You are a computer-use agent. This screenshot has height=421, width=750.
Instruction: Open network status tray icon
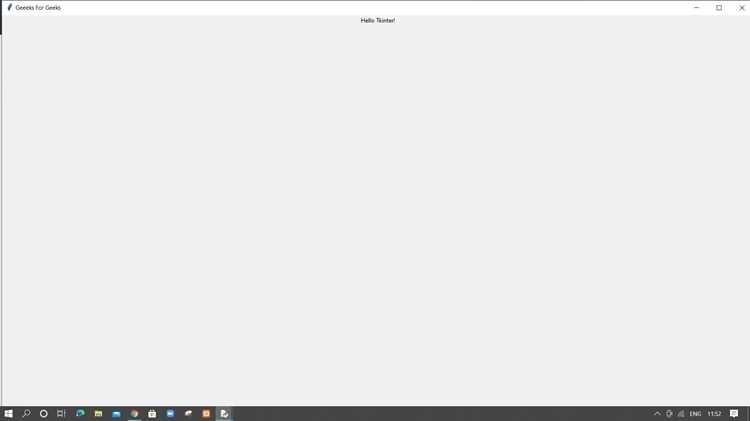[x=681, y=414]
